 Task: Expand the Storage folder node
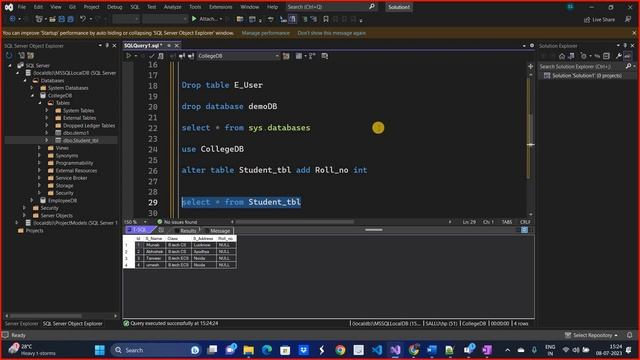pos(40,185)
